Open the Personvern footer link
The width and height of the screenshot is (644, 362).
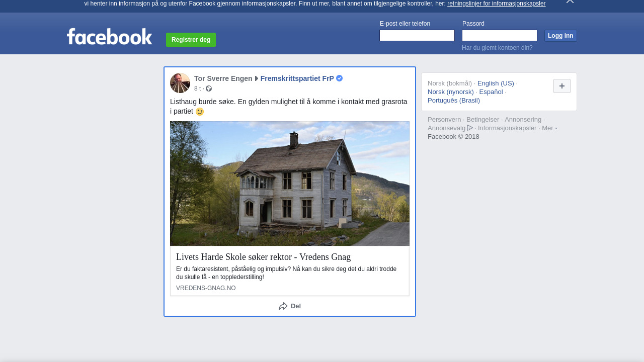[444, 120]
